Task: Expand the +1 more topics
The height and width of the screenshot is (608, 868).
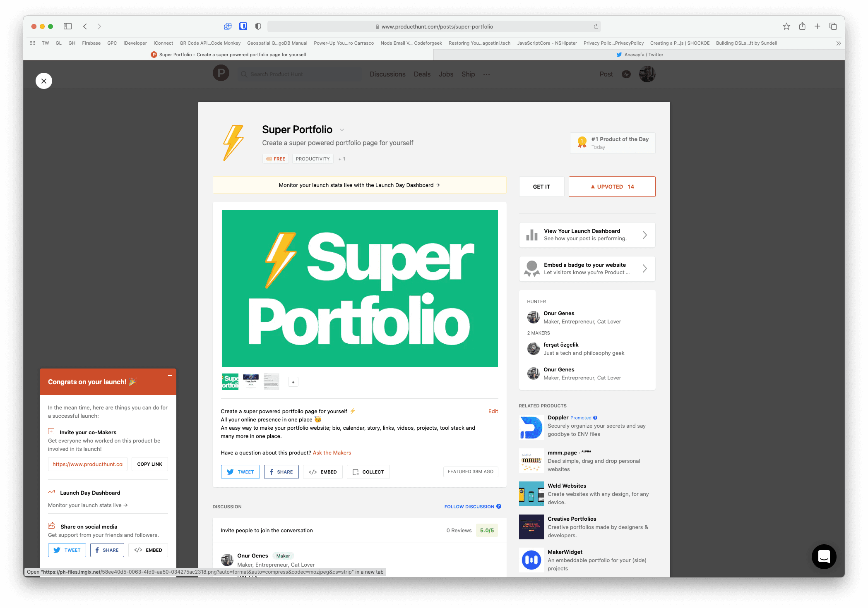Action: point(341,159)
